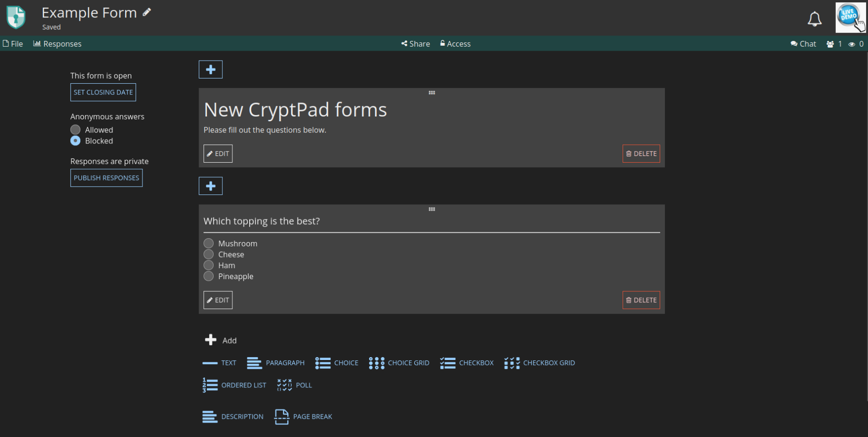Add a Checkbox question
Viewport: 868px width, 437px height.
(467, 363)
